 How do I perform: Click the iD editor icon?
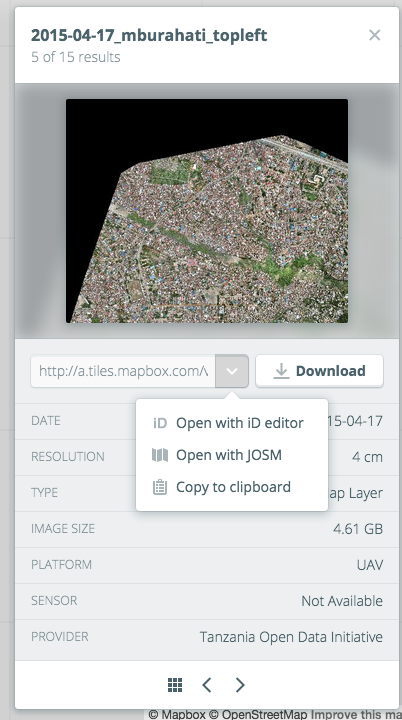[x=159, y=423]
